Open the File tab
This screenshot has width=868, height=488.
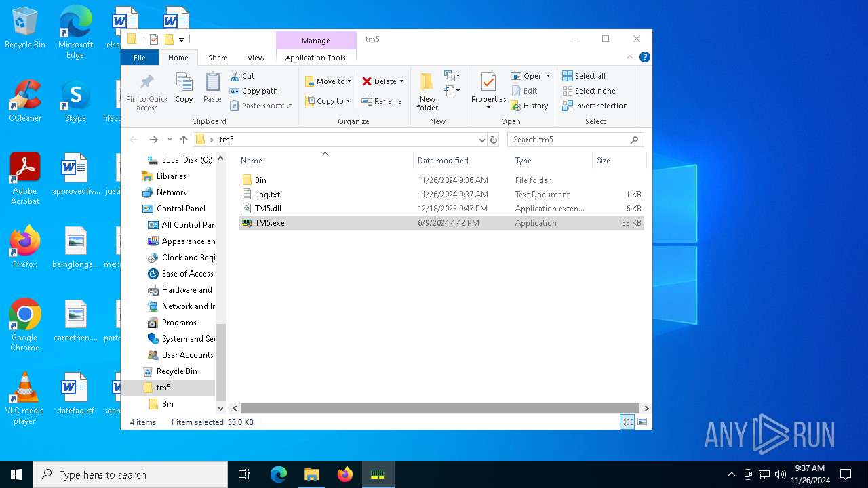point(140,58)
